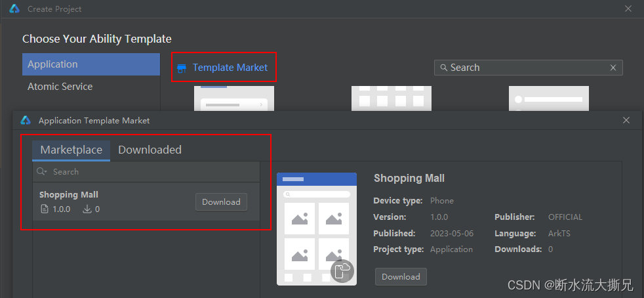Open the Downloaded tab
Screen dimensions: 644x298
coord(150,150)
